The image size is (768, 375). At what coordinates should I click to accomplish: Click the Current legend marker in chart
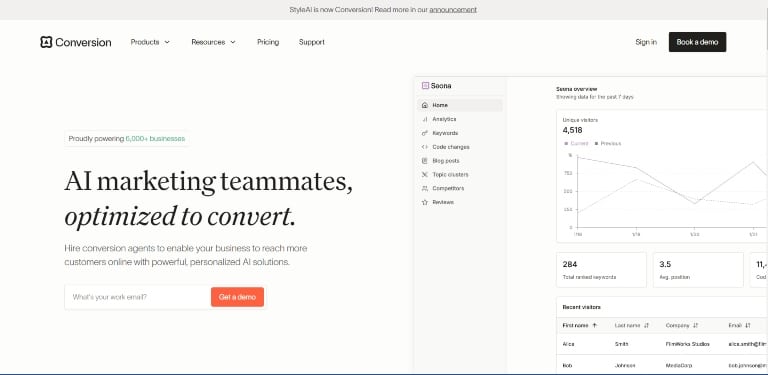pos(566,143)
